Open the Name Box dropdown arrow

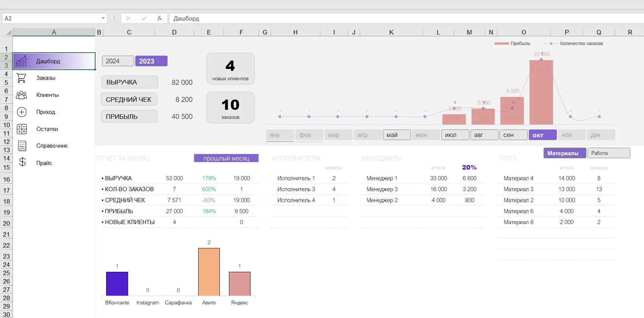(103, 18)
